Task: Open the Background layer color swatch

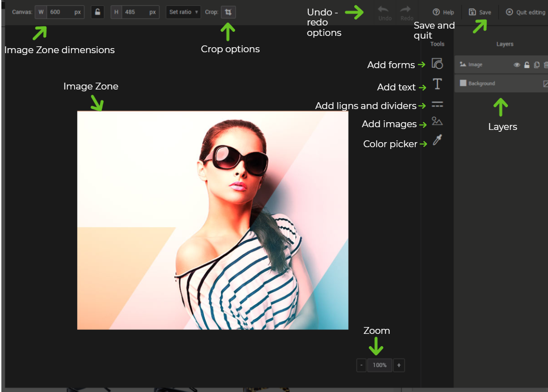Action: pyautogui.click(x=463, y=83)
